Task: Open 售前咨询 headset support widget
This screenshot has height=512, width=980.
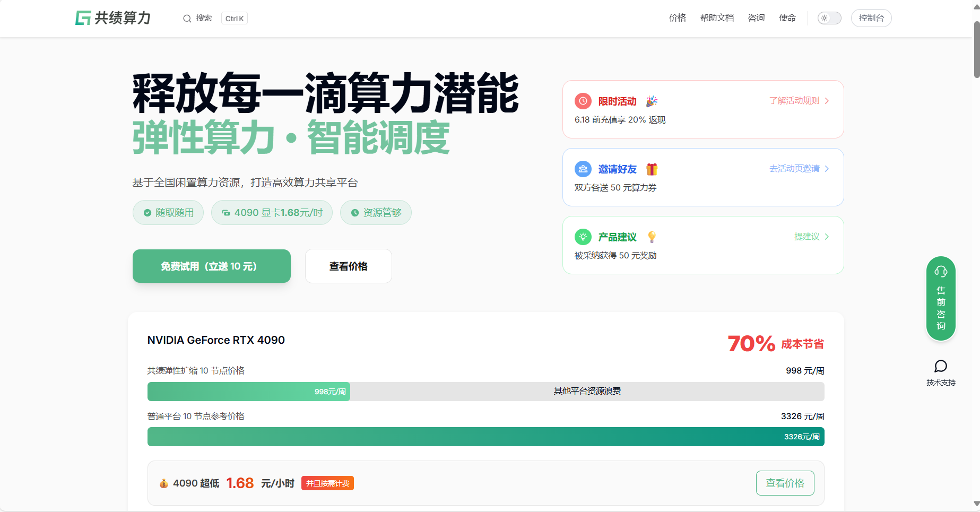Action: pyautogui.click(x=941, y=299)
